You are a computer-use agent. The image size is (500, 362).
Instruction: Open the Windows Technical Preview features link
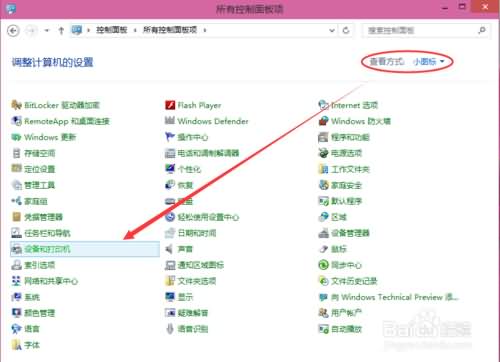[395, 297]
